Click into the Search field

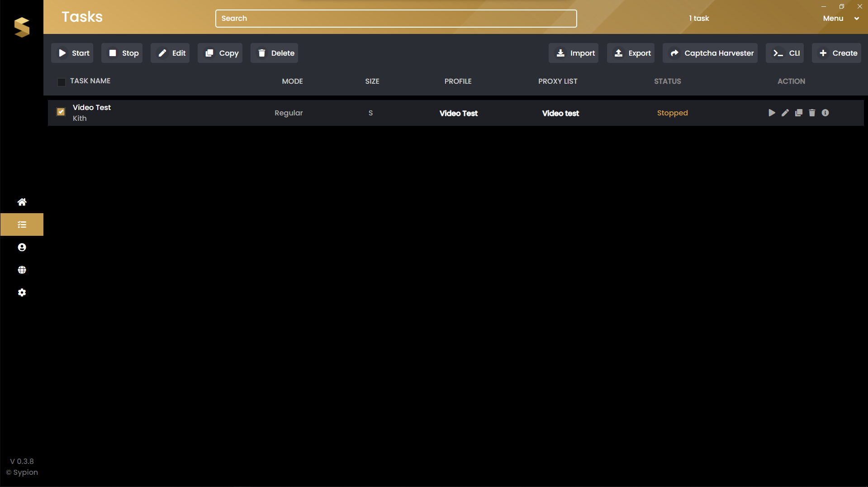[x=396, y=19]
